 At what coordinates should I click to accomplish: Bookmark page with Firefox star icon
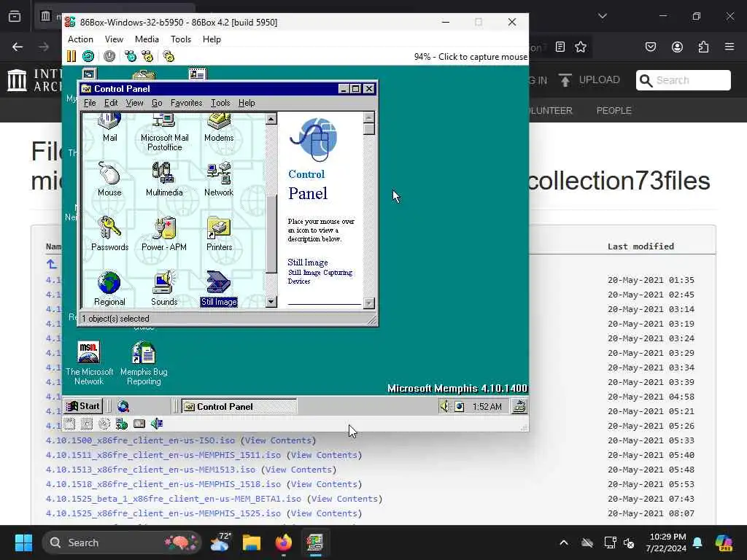click(580, 47)
